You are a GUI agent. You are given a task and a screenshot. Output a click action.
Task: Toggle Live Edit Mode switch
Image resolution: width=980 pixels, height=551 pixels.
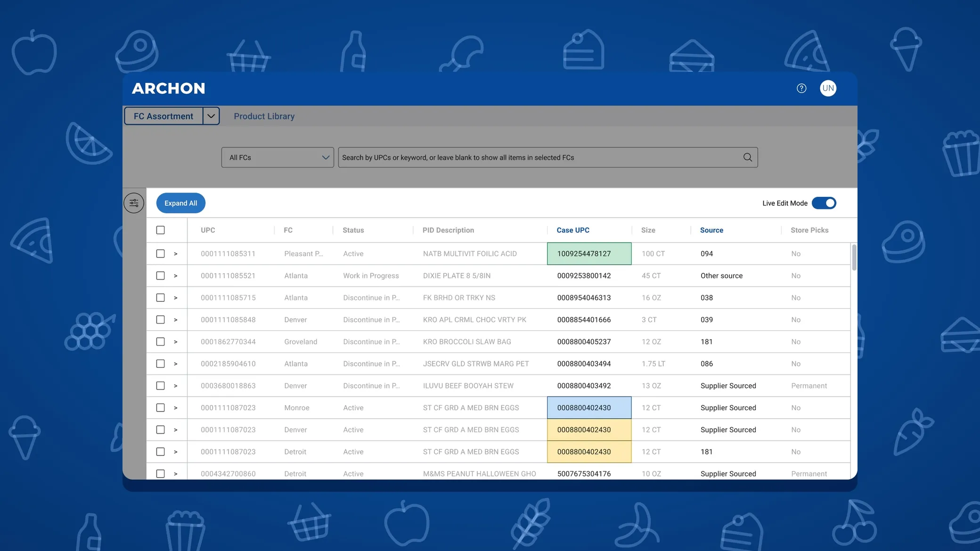[824, 203]
